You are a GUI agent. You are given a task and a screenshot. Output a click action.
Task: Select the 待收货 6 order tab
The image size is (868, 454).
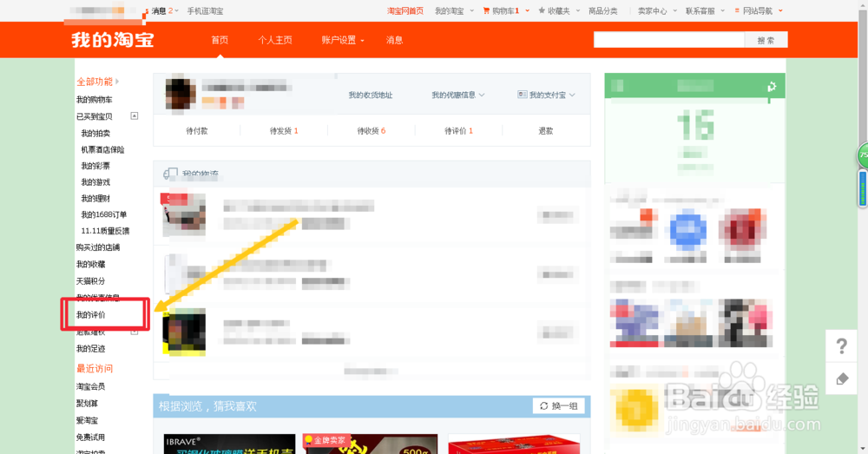(x=372, y=131)
